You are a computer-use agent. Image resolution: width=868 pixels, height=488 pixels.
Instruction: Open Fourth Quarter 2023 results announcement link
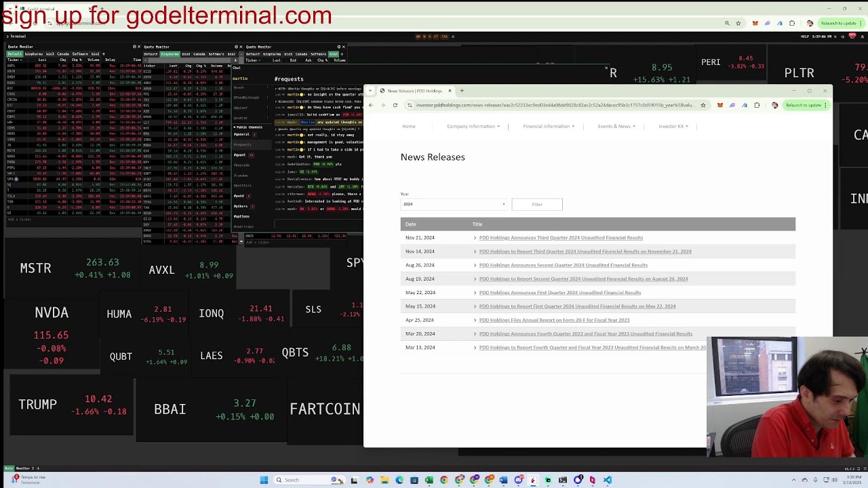586,333
